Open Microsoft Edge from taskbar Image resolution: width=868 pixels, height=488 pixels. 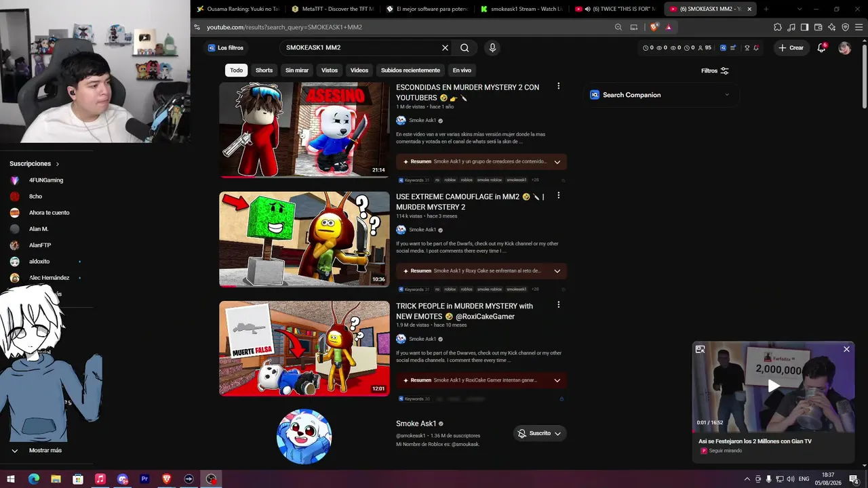(x=34, y=479)
